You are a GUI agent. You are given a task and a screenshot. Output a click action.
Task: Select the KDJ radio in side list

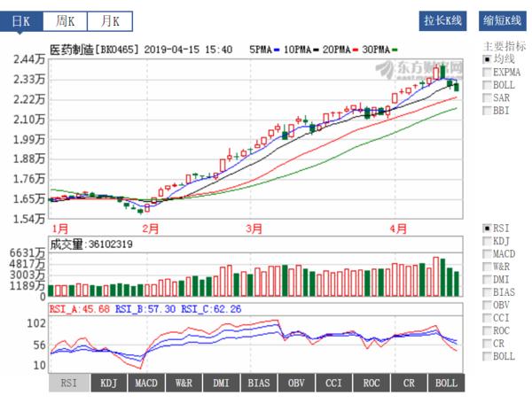click(x=487, y=241)
